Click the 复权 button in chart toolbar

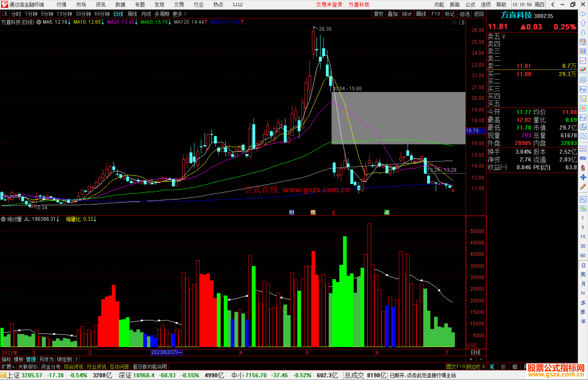[378, 14]
